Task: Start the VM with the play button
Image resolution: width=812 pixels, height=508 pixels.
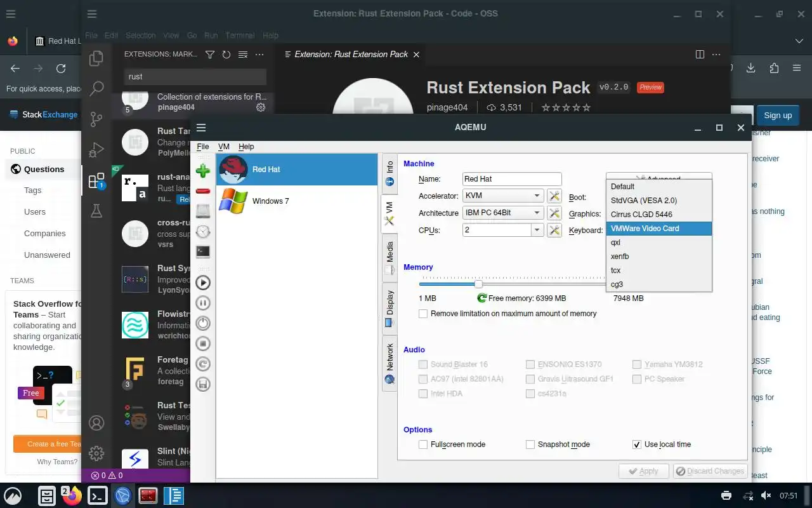Action: pos(203,282)
